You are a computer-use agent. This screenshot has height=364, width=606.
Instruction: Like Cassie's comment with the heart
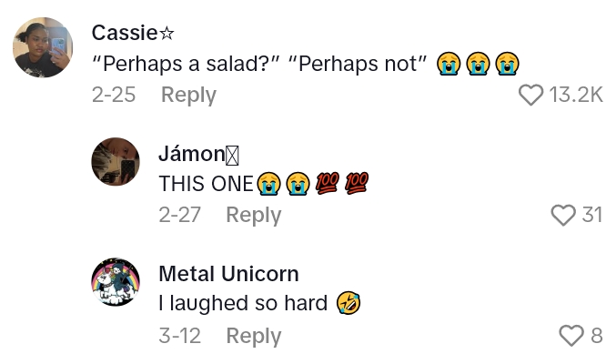click(530, 95)
